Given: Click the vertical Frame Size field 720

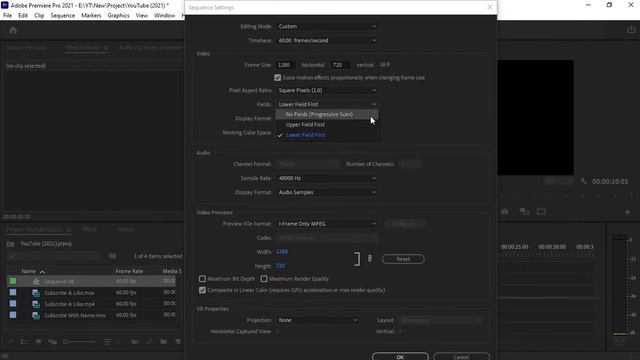Looking at the screenshot, I should (x=341, y=65).
